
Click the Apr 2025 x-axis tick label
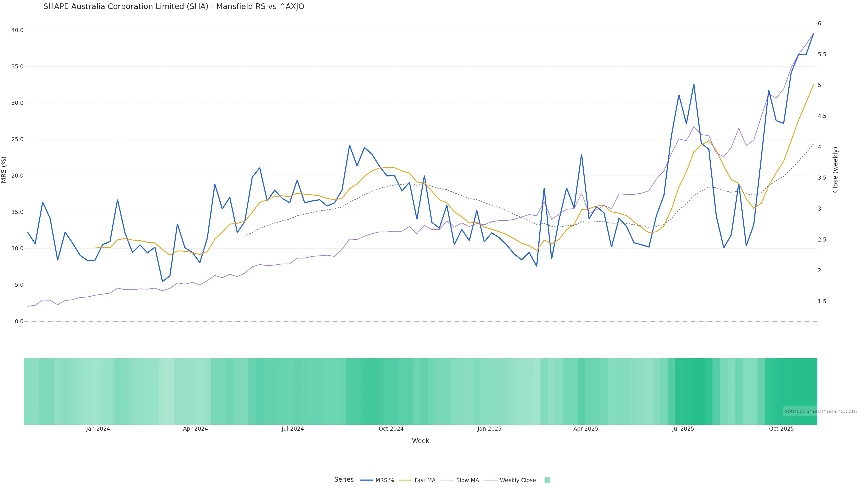[x=586, y=429]
